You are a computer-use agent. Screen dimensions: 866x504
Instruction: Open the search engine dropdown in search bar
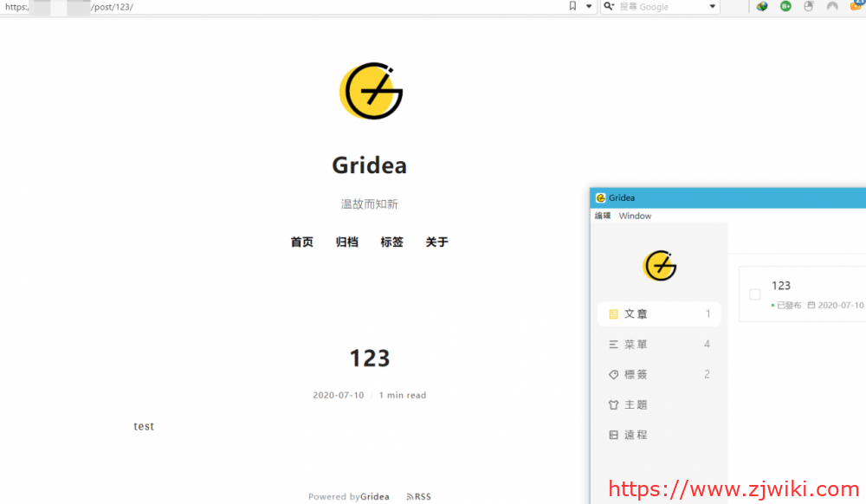(711, 6)
